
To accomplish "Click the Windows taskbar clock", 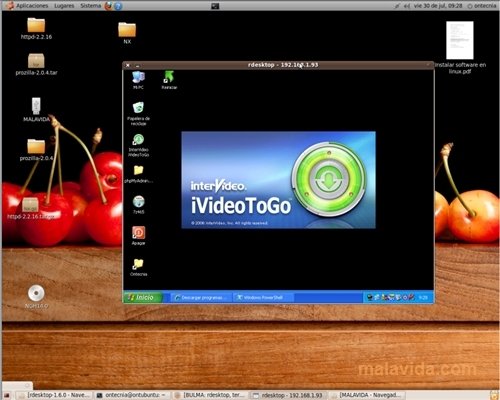I will [x=423, y=297].
